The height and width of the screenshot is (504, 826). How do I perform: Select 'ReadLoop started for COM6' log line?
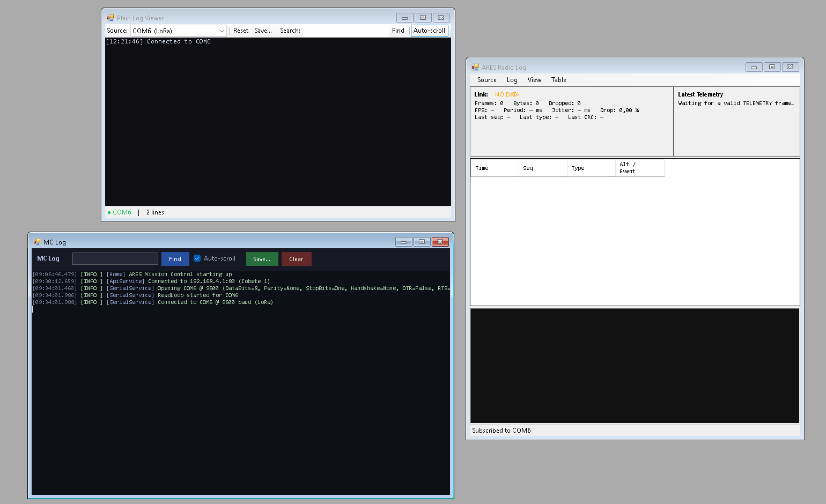(136, 295)
